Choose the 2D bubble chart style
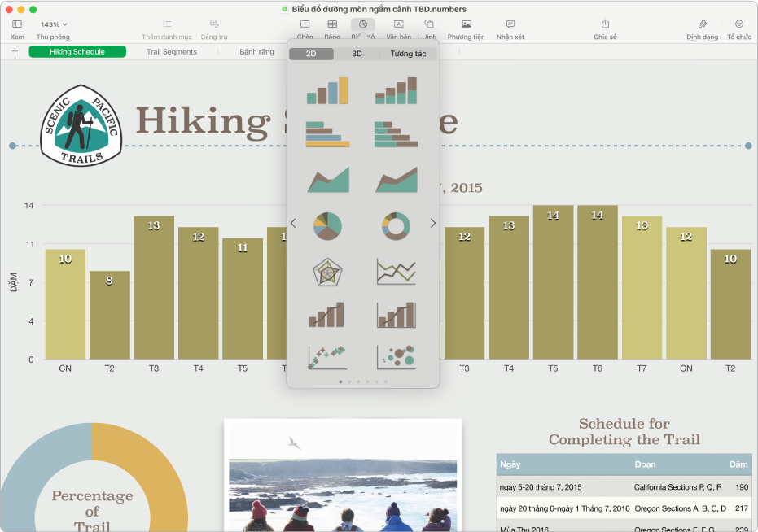758x532 pixels. (396, 355)
